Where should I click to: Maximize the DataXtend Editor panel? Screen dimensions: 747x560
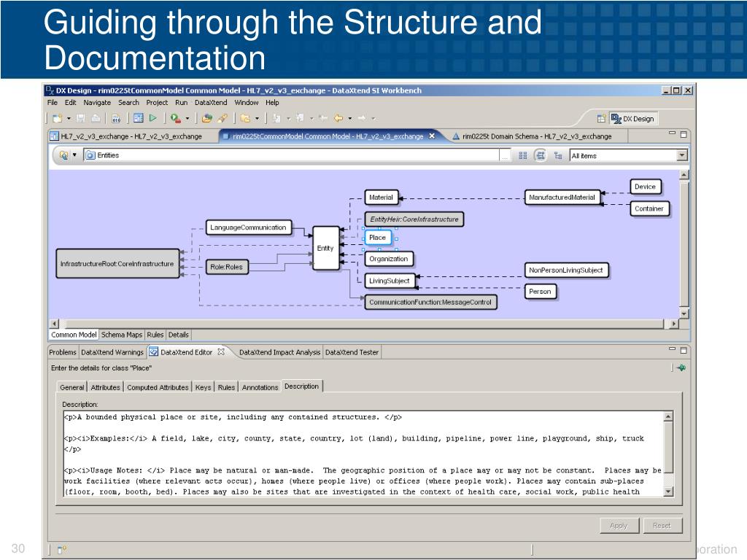[683, 350]
